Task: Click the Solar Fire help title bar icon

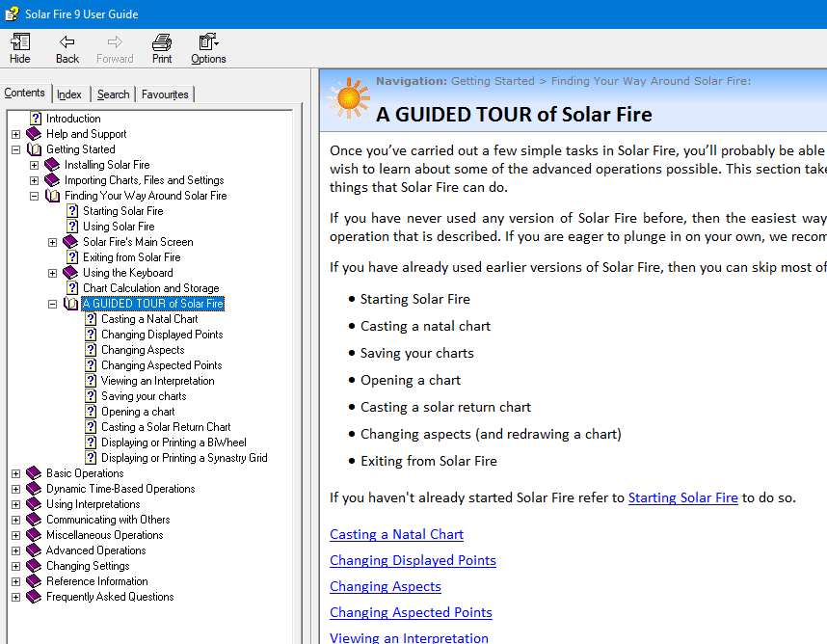Action: click(12, 13)
